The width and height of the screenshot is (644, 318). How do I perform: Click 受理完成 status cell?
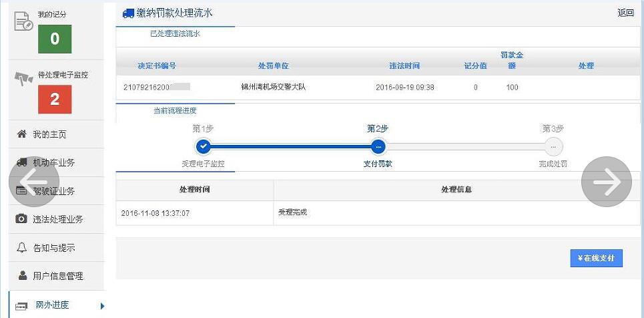293,212
